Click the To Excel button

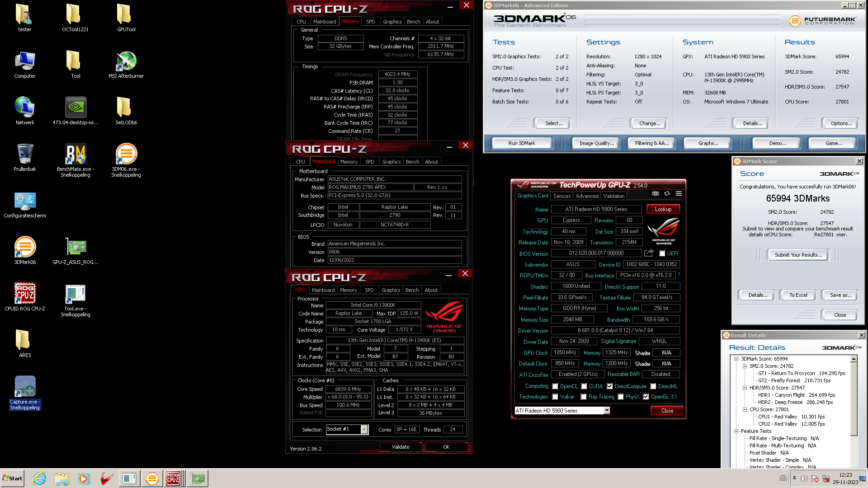pos(798,295)
